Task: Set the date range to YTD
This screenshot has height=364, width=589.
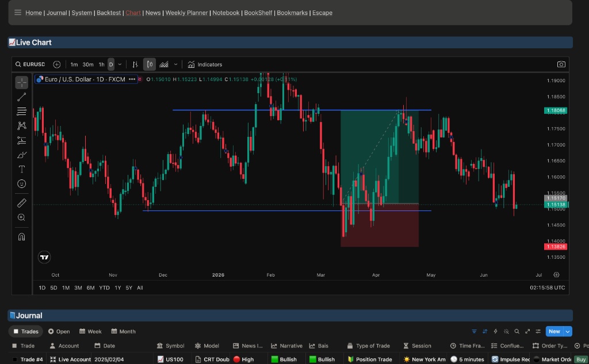Action: click(x=105, y=288)
